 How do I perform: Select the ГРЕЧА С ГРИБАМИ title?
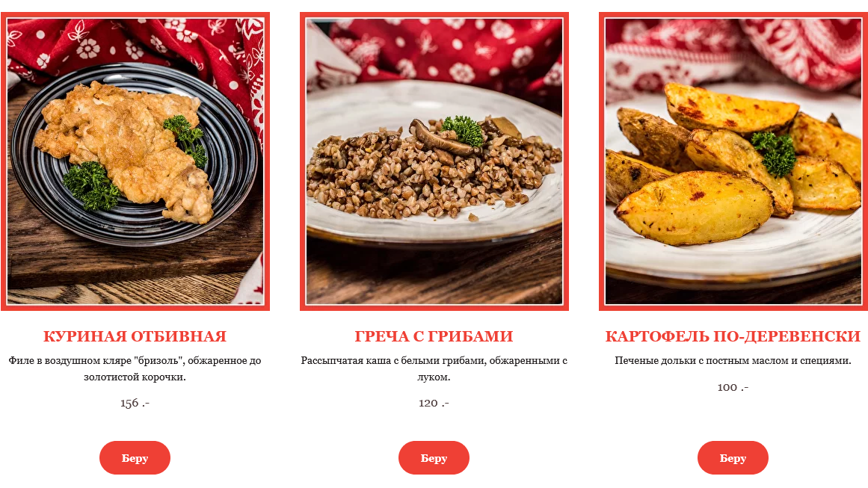coord(434,336)
